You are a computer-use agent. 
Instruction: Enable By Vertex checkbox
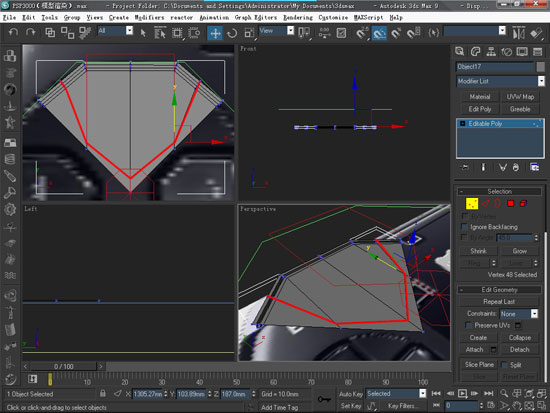tap(464, 216)
